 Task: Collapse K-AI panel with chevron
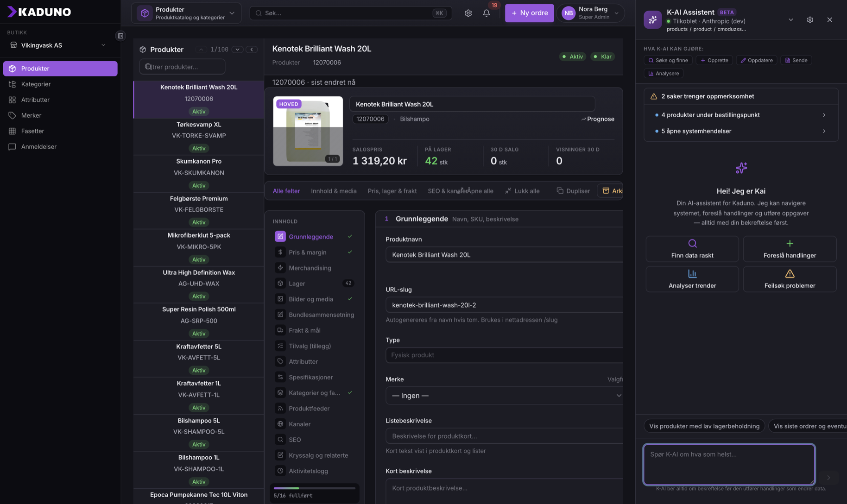coord(791,20)
